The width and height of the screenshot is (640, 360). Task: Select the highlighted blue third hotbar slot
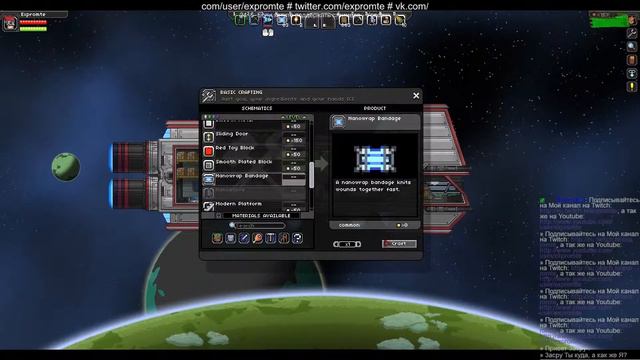point(268,20)
